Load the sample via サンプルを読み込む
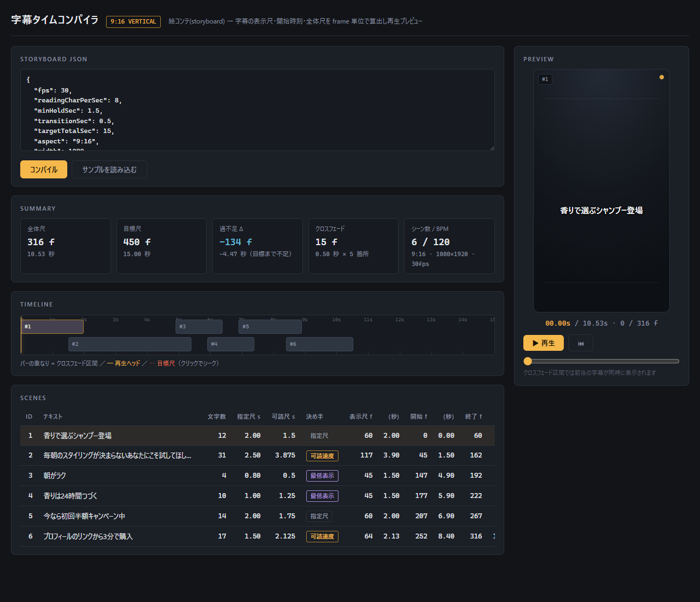 (x=109, y=170)
